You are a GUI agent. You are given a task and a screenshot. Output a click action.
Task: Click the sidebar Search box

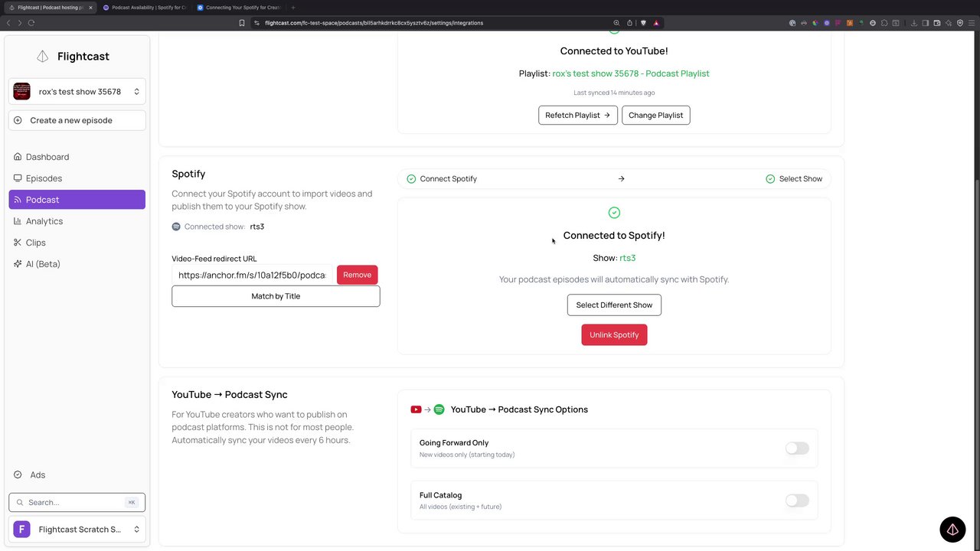tap(77, 503)
